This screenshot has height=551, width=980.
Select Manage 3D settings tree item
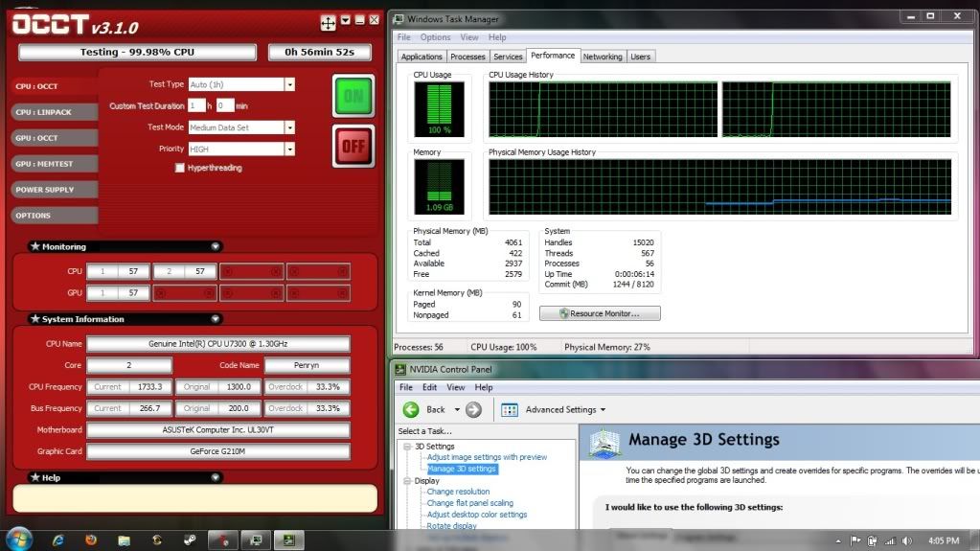(x=461, y=469)
